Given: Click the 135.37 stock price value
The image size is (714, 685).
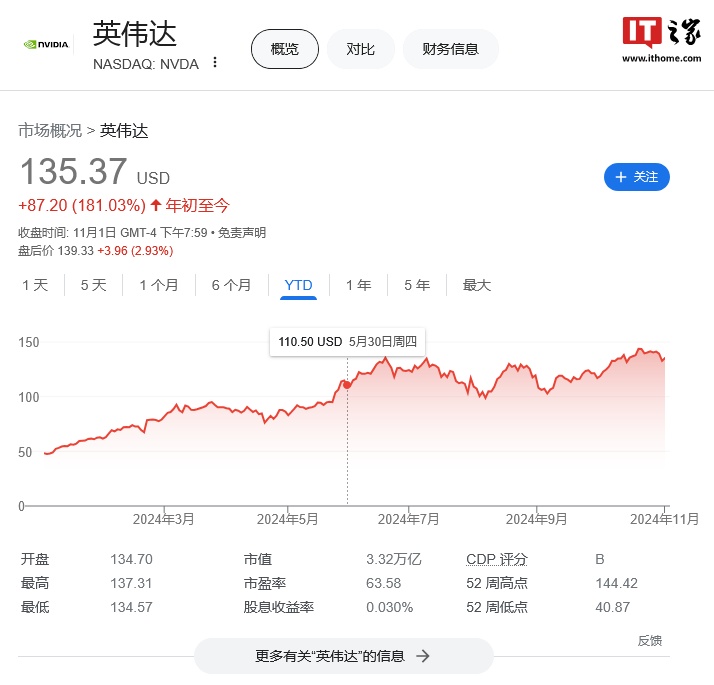Looking at the screenshot, I should pos(73,171).
